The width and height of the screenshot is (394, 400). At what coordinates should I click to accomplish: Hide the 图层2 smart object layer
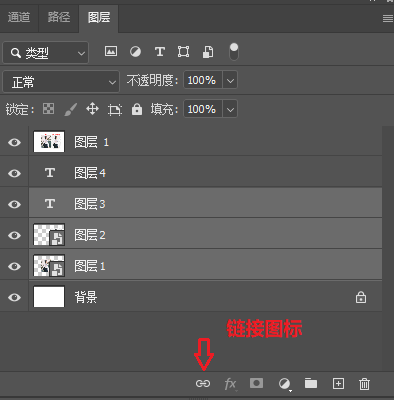tap(14, 235)
